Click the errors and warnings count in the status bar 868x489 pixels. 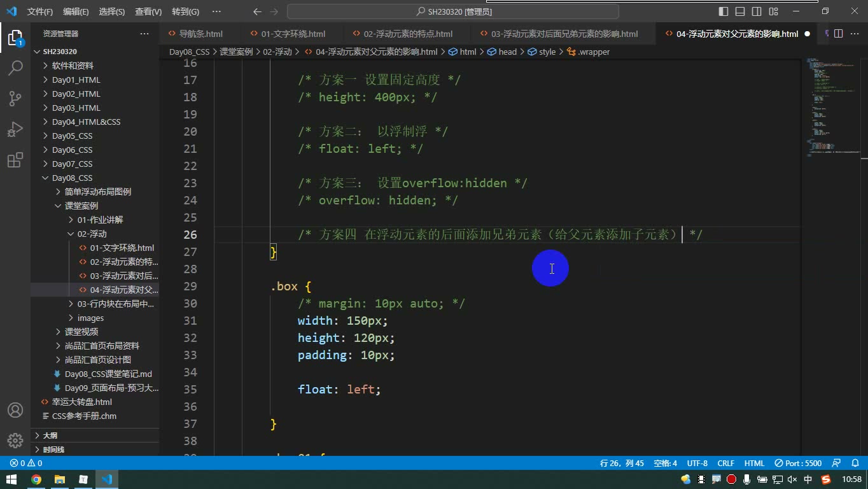click(x=26, y=464)
